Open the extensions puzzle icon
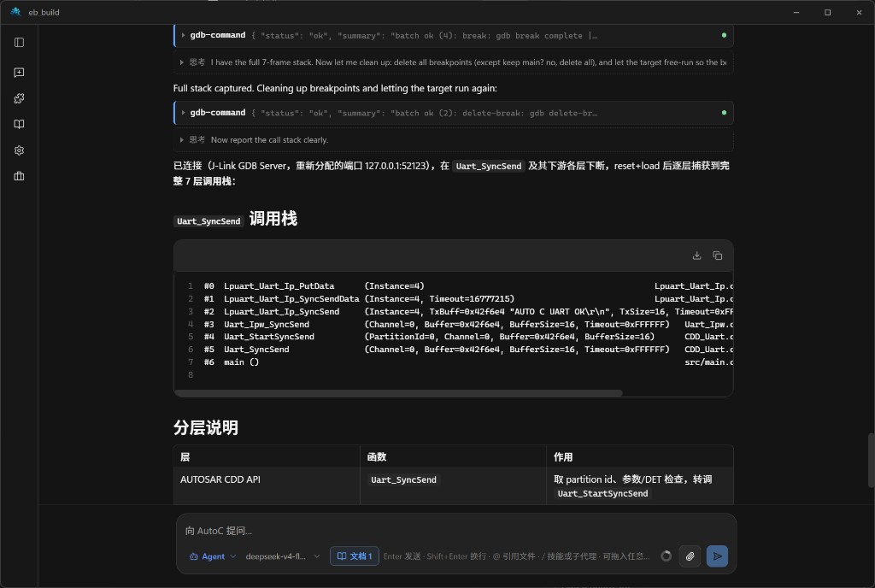Image resolution: width=875 pixels, height=588 pixels. tap(19, 99)
